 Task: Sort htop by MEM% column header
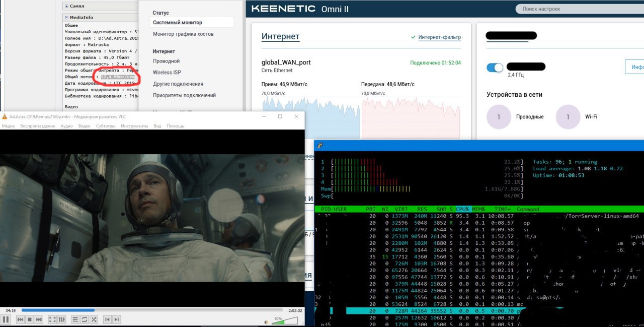[x=479, y=209]
